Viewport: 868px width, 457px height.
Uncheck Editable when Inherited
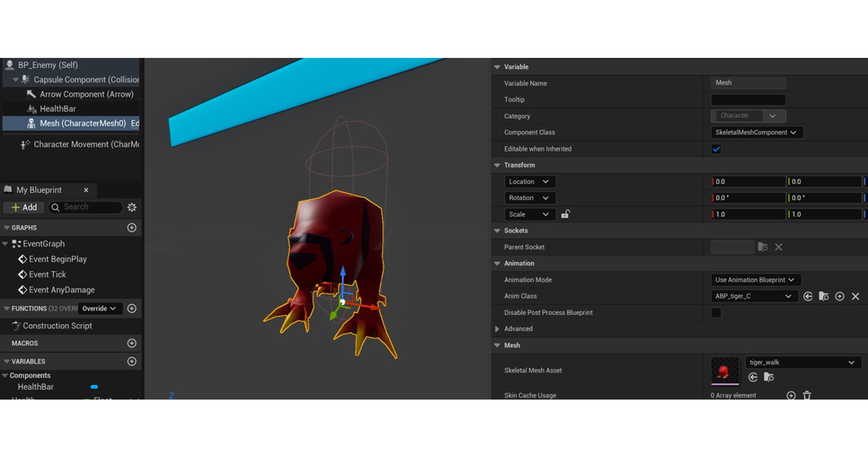pyautogui.click(x=716, y=149)
